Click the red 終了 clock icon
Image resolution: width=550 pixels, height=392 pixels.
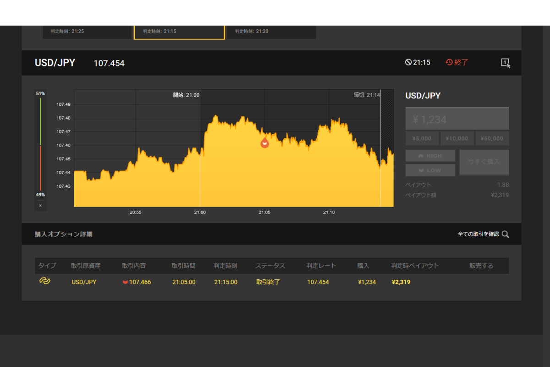[x=449, y=62]
